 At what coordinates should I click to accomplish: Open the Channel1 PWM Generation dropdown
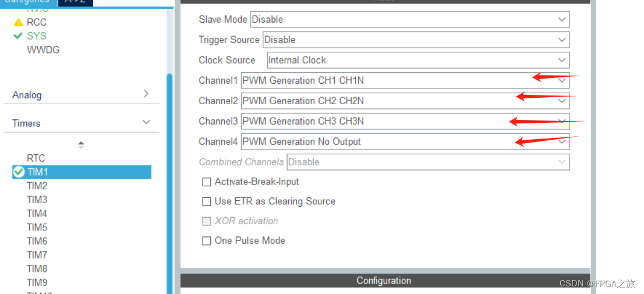[x=405, y=80]
